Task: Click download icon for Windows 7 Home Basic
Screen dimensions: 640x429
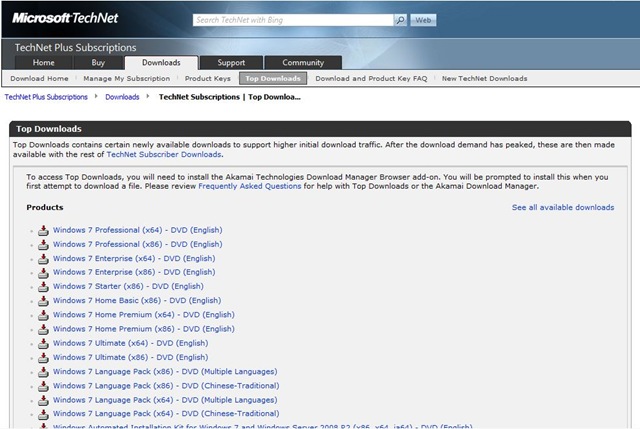Action: [x=44, y=300]
